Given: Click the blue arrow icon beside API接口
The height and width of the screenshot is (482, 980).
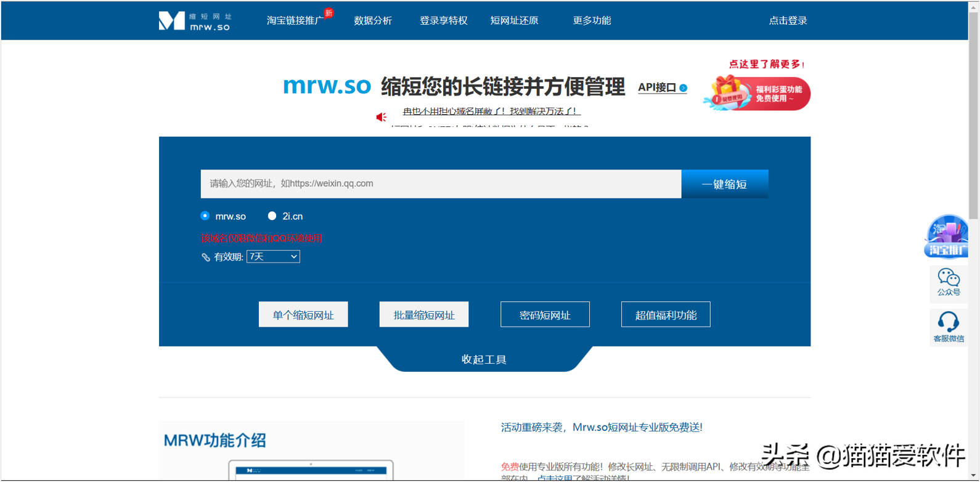Looking at the screenshot, I should (683, 88).
